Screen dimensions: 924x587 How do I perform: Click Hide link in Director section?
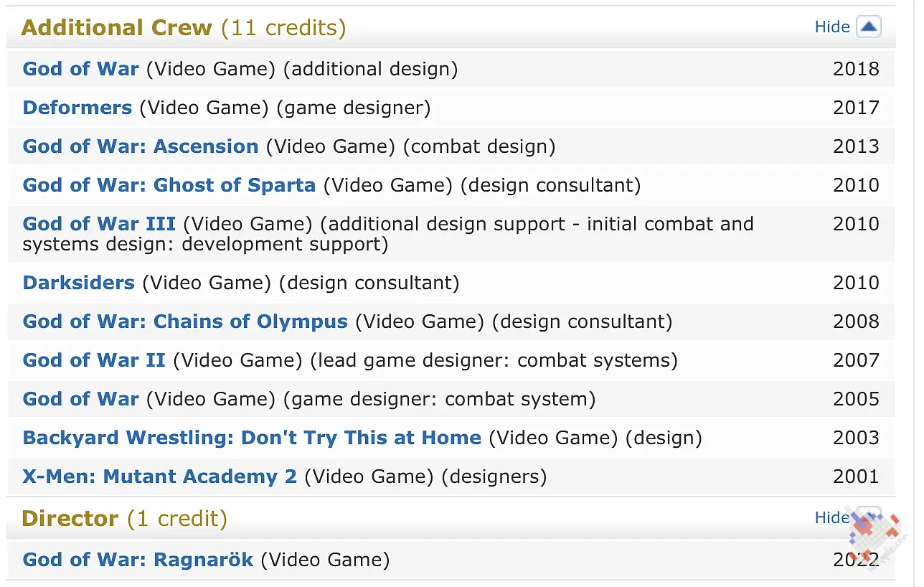click(x=832, y=517)
